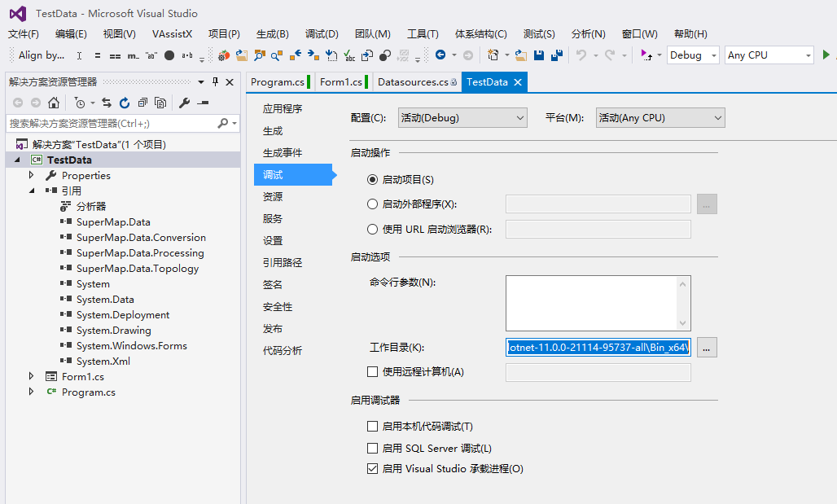This screenshot has height=504, width=837.
Task: Click Sync with Active Document icon
Action: tap(107, 103)
